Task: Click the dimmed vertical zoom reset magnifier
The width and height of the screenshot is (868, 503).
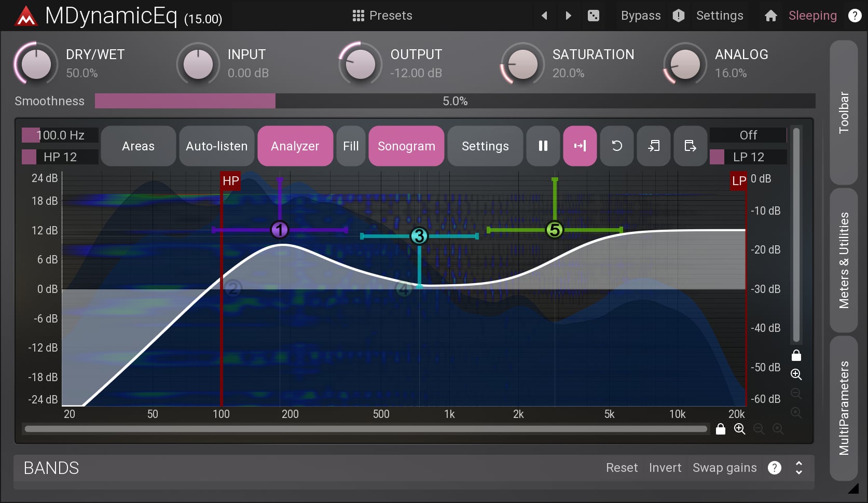Action: click(x=796, y=413)
